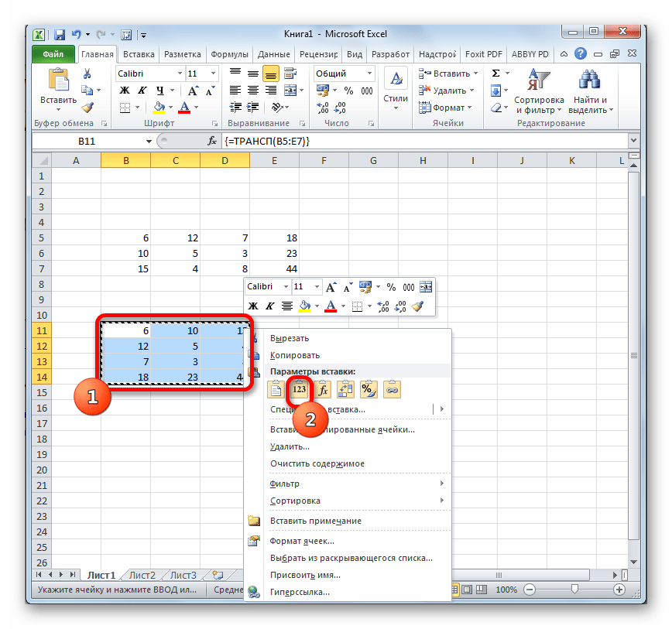Choose Копировать in the context menu
The image size is (672, 629).
coord(295,355)
